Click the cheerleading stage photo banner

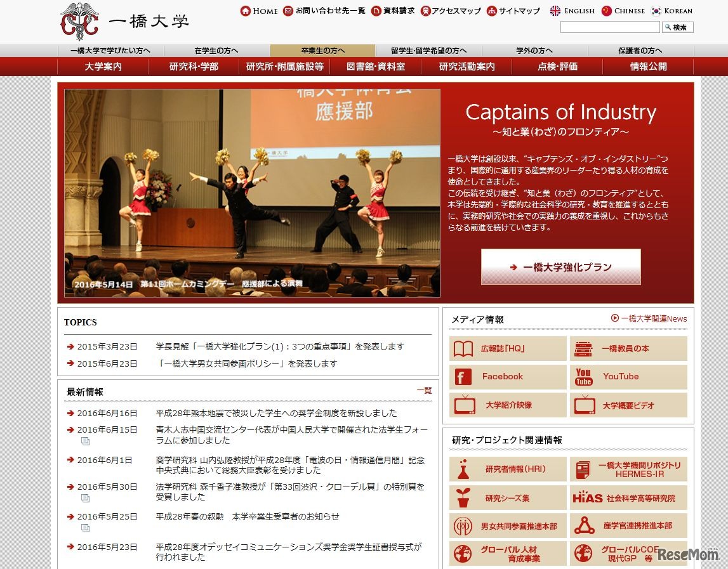coord(252,193)
